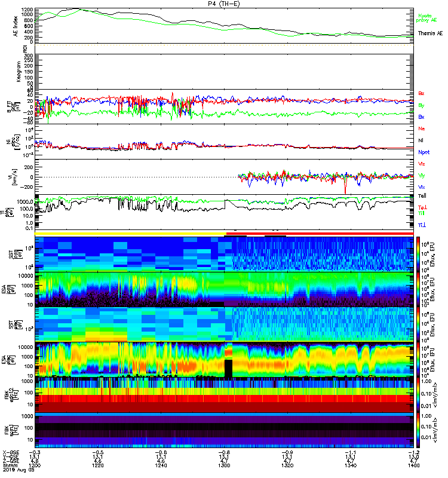The image size is (448, 478).
Task: Select the Z-GSE row label
Action: pos(11,461)
